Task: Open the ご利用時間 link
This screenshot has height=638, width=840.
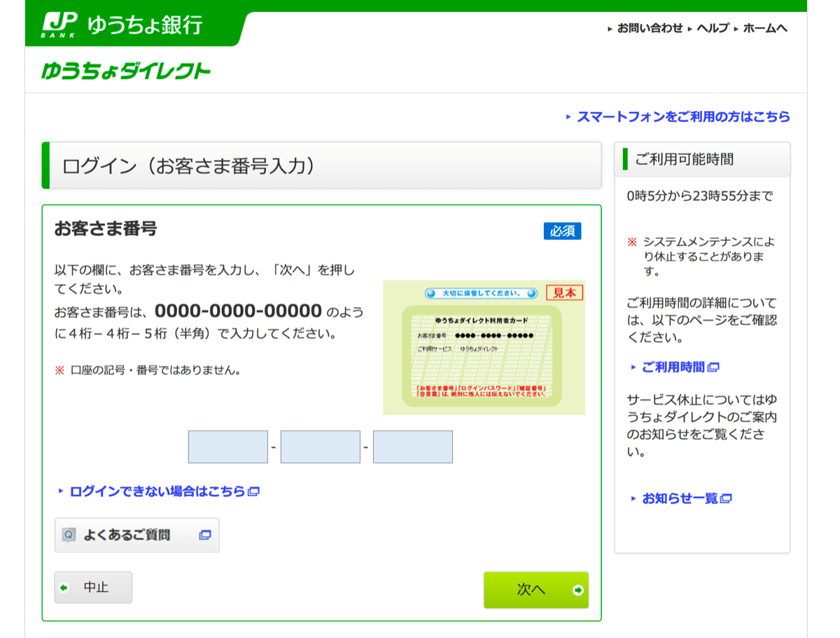Action: click(x=673, y=367)
